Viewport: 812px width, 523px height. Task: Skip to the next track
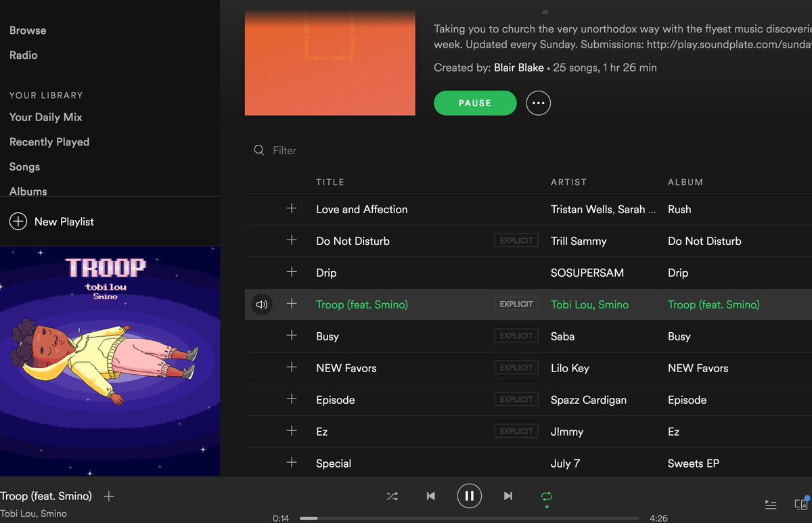click(508, 496)
